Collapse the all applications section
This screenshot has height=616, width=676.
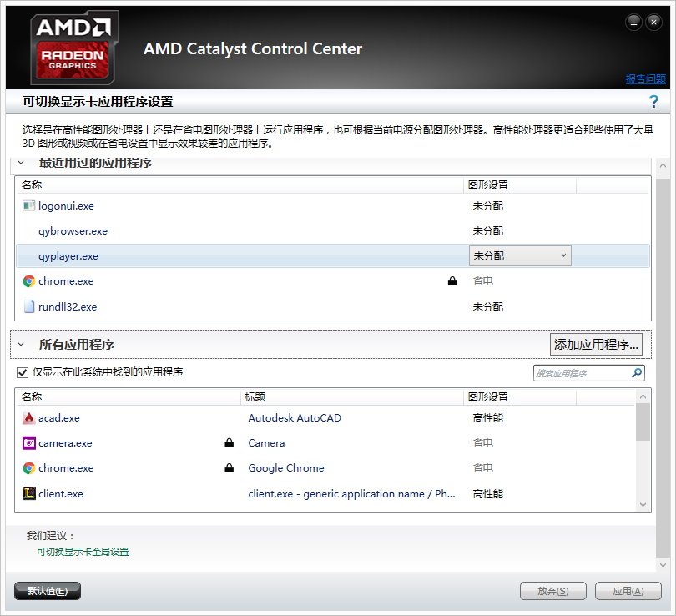click(21, 345)
